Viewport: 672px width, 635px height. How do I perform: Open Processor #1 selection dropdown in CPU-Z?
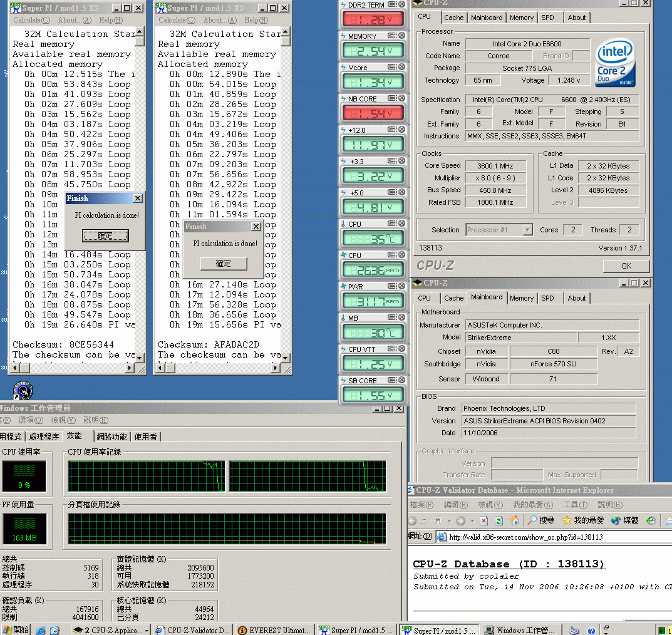[x=528, y=230]
